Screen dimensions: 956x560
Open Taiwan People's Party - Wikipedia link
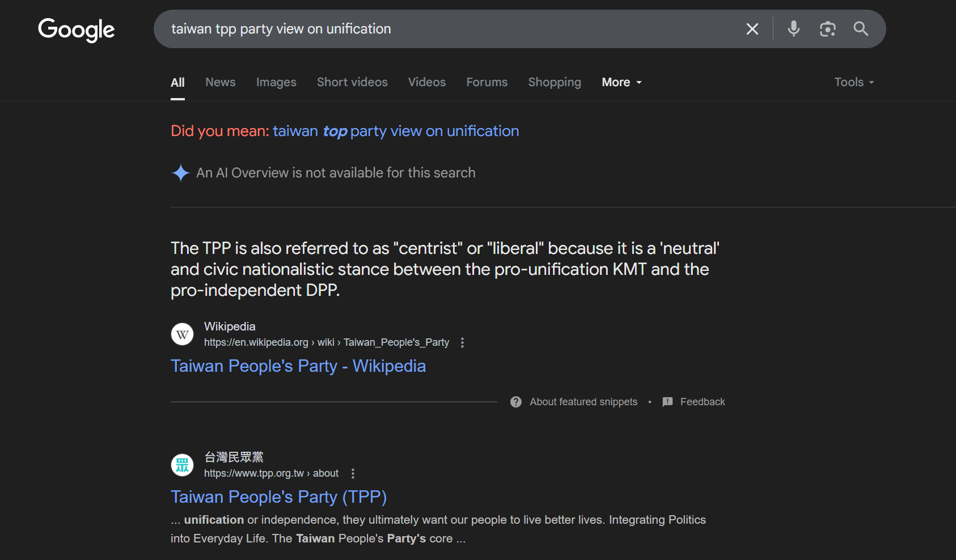tap(298, 366)
